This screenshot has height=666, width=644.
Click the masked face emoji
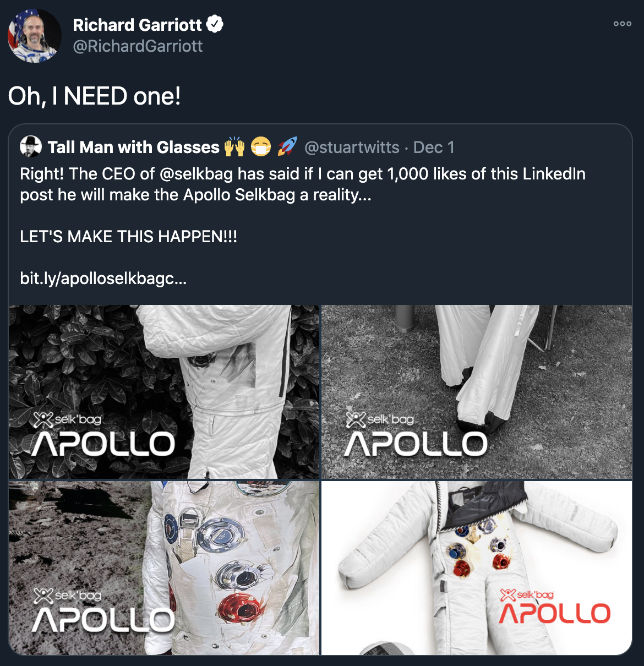click(260, 148)
